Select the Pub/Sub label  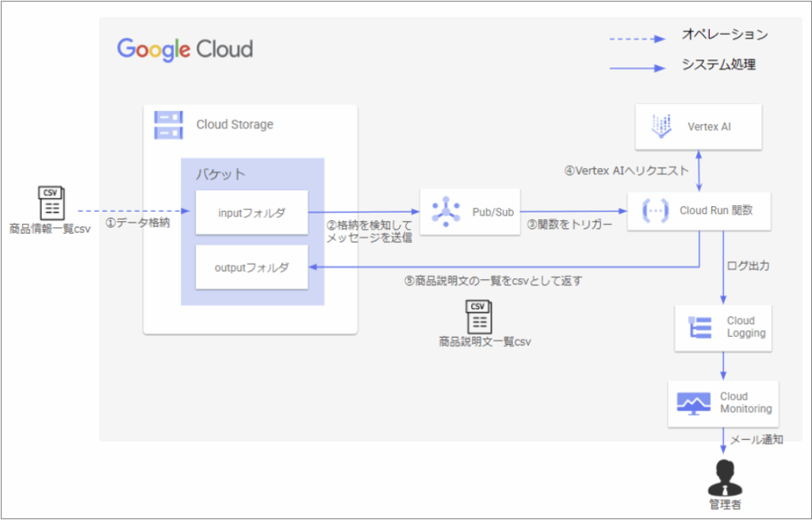(x=493, y=212)
